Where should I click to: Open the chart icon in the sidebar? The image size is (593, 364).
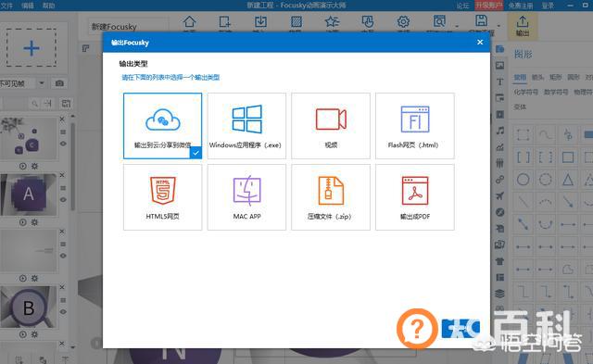pyautogui.click(x=500, y=147)
